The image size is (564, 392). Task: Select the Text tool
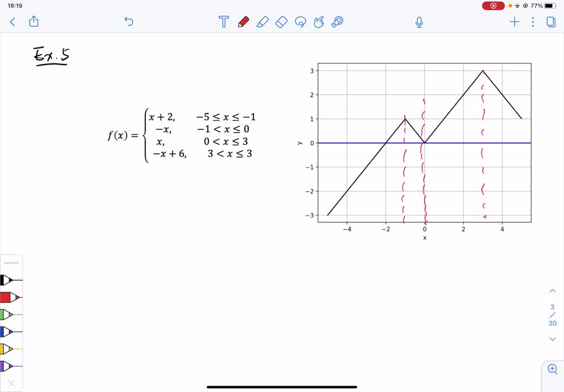click(224, 22)
